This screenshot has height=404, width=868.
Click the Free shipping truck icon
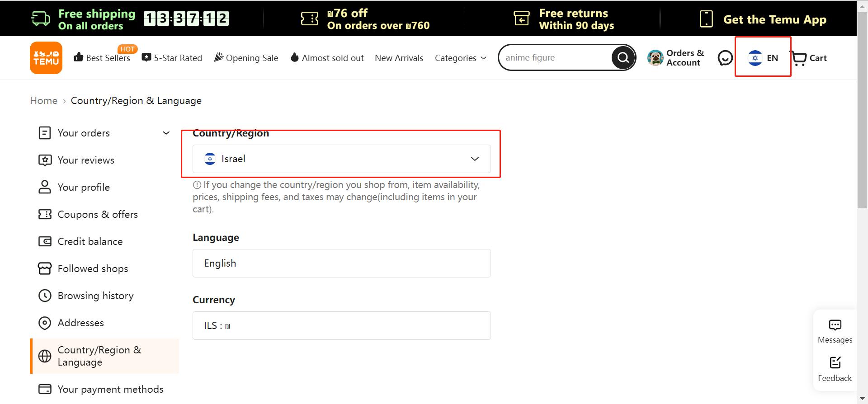tap(40, 19)
